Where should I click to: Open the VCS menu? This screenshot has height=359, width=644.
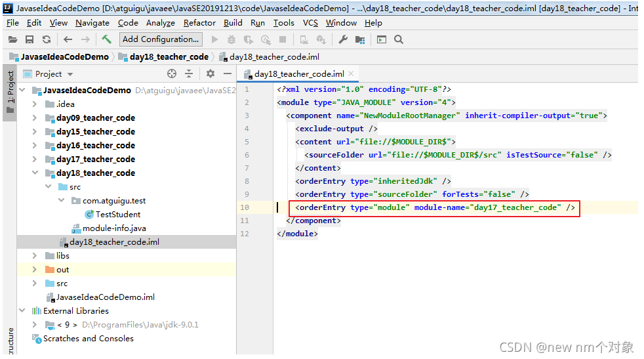click(x=310, y=23)
